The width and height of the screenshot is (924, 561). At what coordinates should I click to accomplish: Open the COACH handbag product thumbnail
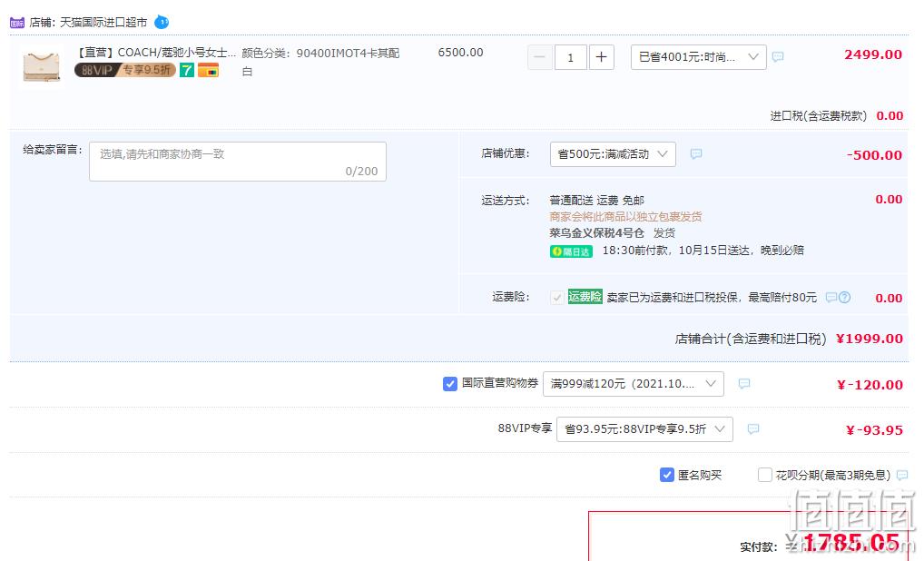(x=41, y=66)
